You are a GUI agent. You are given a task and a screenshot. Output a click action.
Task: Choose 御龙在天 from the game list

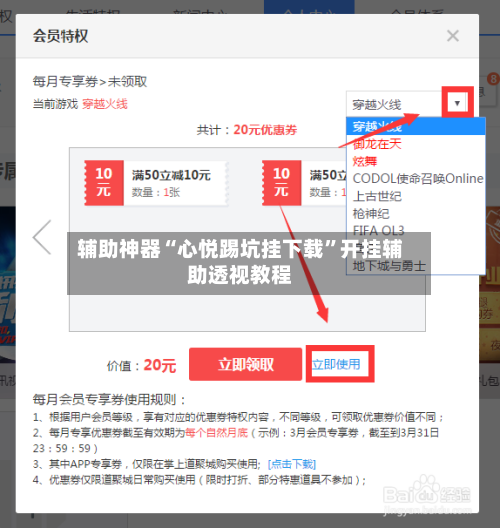tap(415, 144)
